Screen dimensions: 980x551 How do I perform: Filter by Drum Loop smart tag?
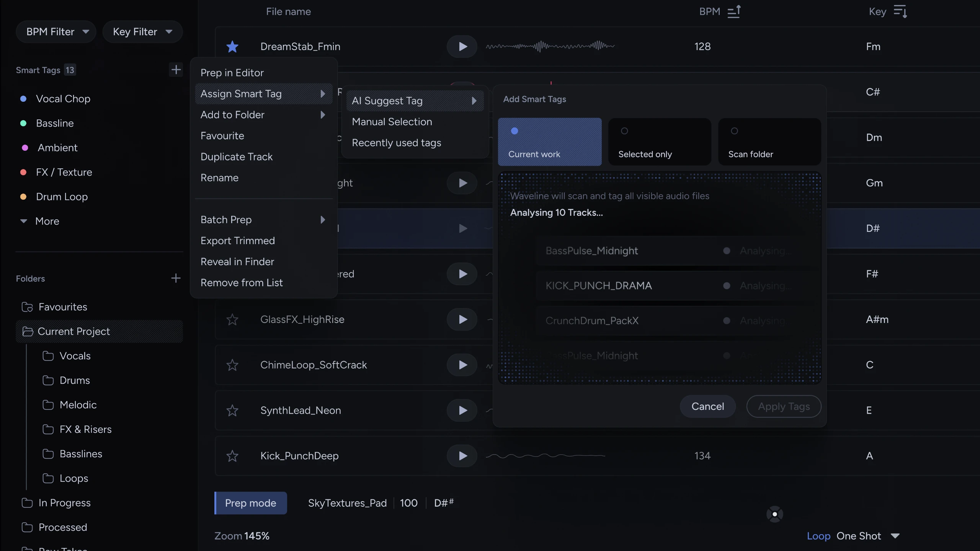tap(54, 197)
